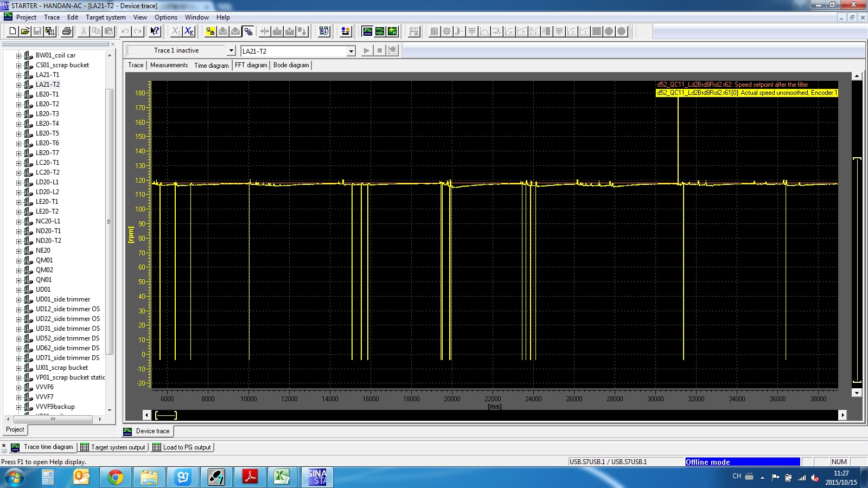Screen dimensions: 868x488
Task: Click the chart's left scroll arrow
Action: [x=146, y=415]
